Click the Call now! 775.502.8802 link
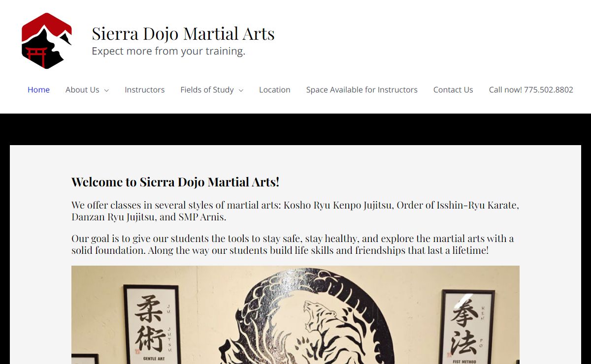 click(531, 90)
